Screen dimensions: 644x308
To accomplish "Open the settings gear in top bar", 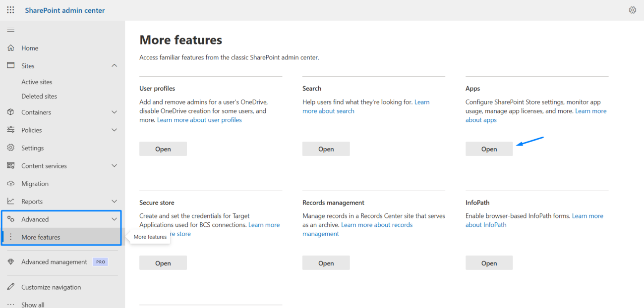I will coord(632,10).
